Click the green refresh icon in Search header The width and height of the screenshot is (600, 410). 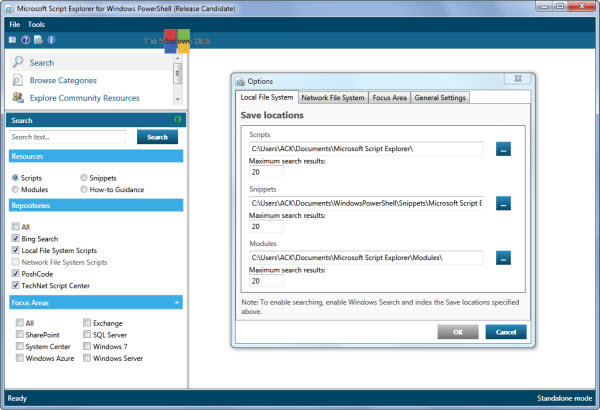click(178, 119)
